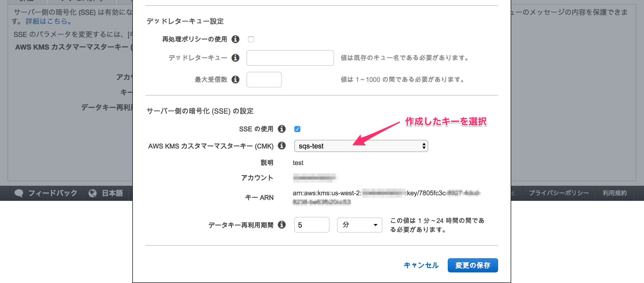Click the データキー再利用期間 value field

312,225
